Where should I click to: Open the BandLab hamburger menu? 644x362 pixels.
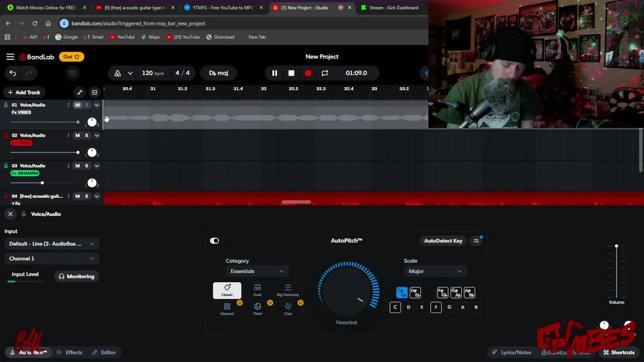[x=10, y=57]
